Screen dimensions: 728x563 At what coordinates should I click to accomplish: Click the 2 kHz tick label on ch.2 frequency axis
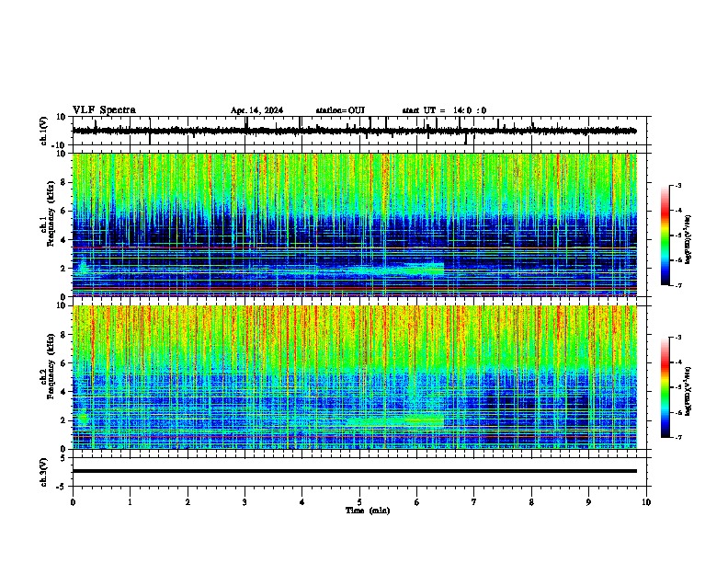coord(63,420)
